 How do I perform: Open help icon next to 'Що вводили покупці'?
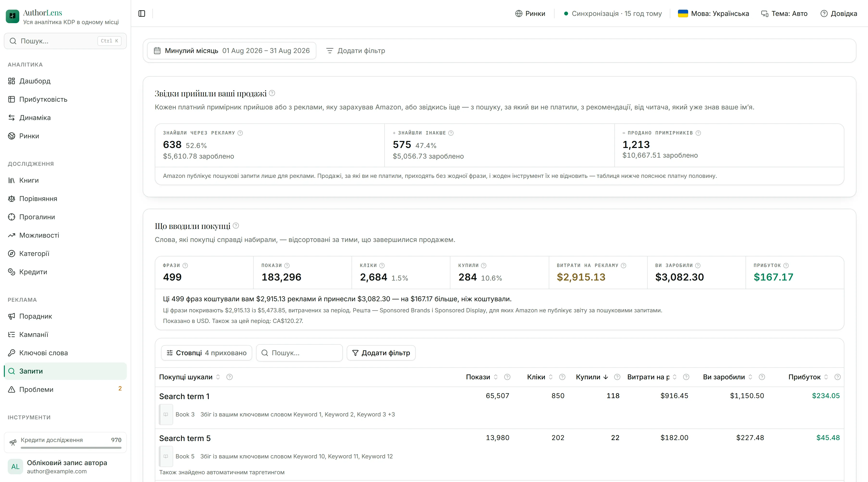[x=236, y=226]
